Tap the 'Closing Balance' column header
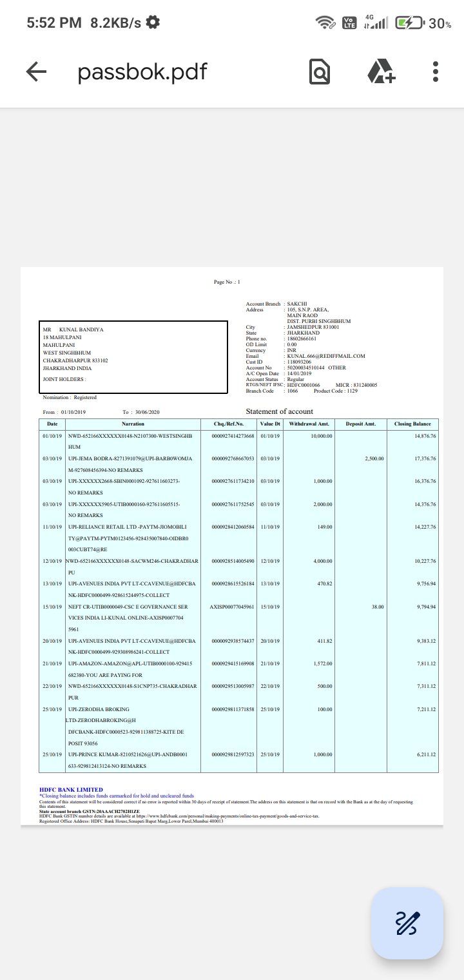 click(412, 424)
